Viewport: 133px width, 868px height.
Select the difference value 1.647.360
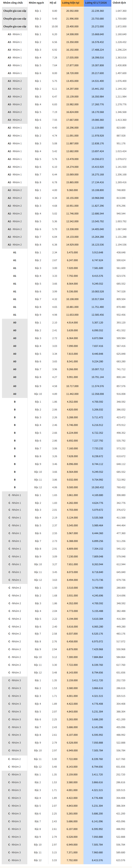click(x=121, y=11)
